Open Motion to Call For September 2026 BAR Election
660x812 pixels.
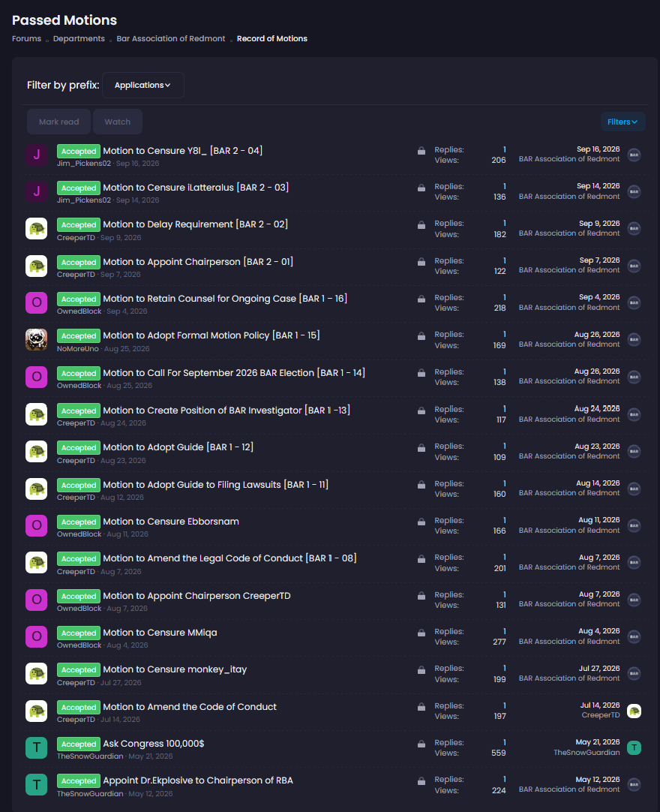(x=234, y=373)
